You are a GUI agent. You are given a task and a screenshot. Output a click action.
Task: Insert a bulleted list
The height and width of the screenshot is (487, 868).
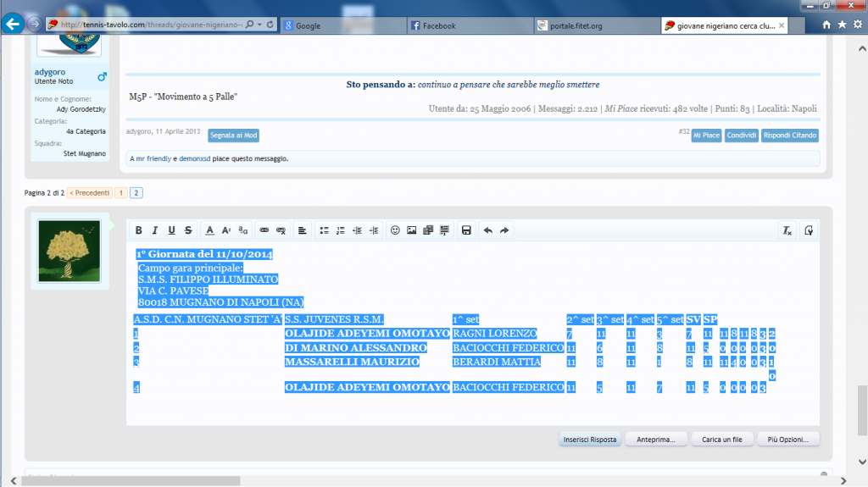tap(324, 230)
